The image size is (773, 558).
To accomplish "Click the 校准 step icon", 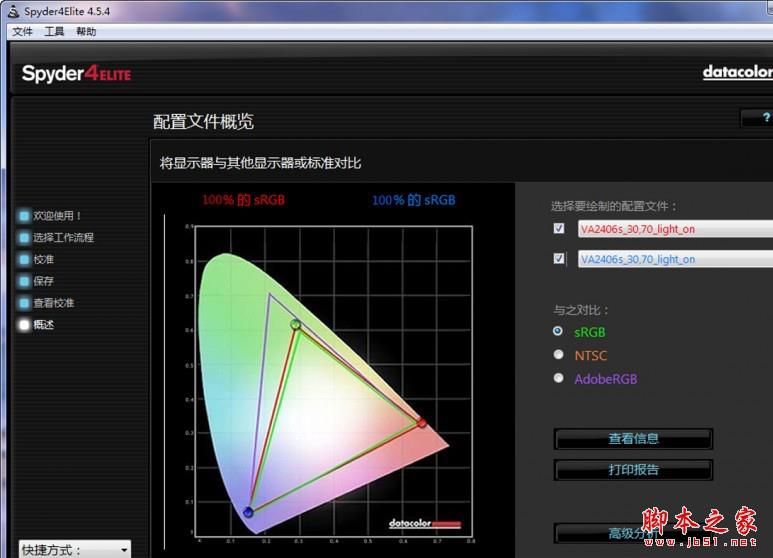I will pos(24,259).
